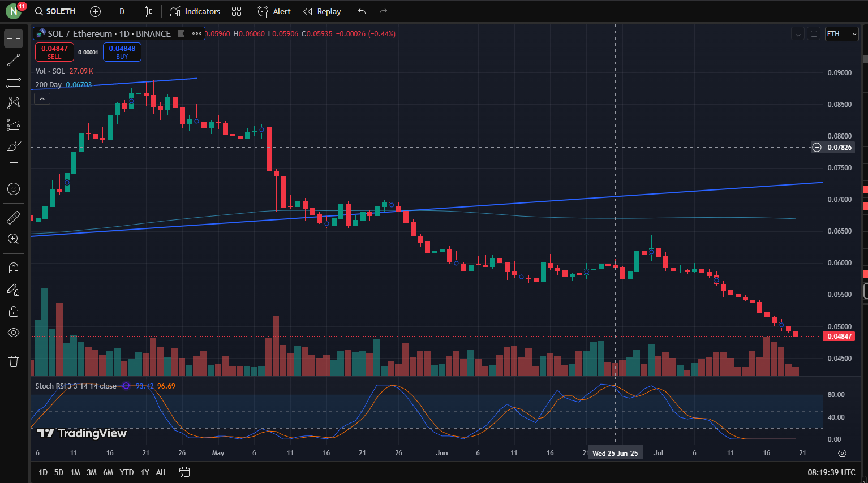Redo the chart action
868x483 pixels.
383,11
